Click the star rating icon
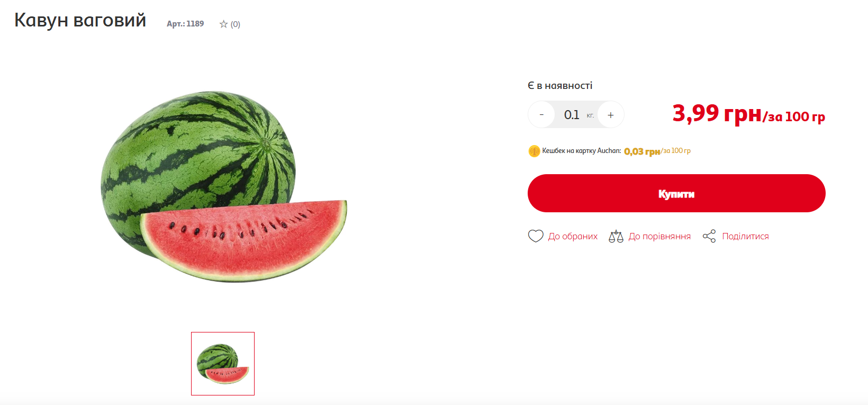868x405 pixels. (x=223, y=24)
